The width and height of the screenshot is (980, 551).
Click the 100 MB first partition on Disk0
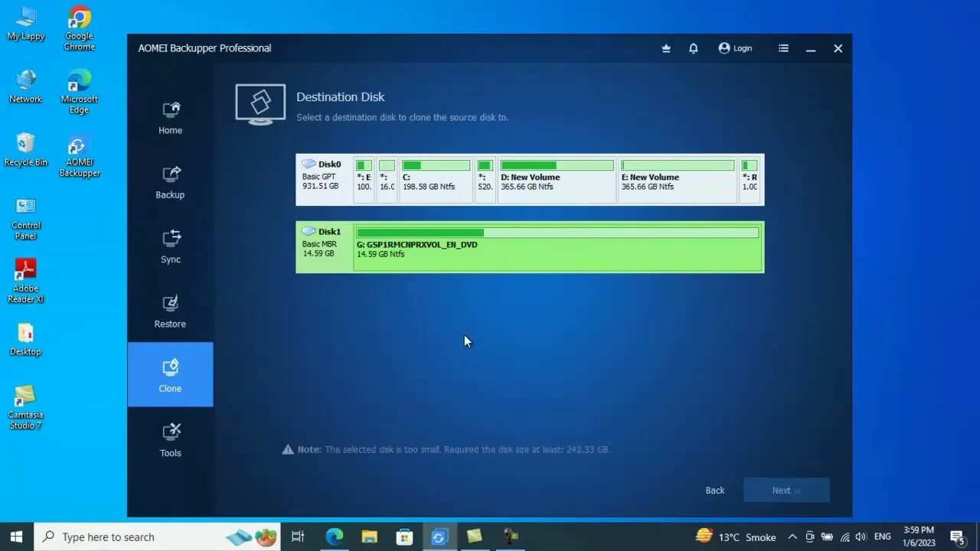(x=364, y=181)
